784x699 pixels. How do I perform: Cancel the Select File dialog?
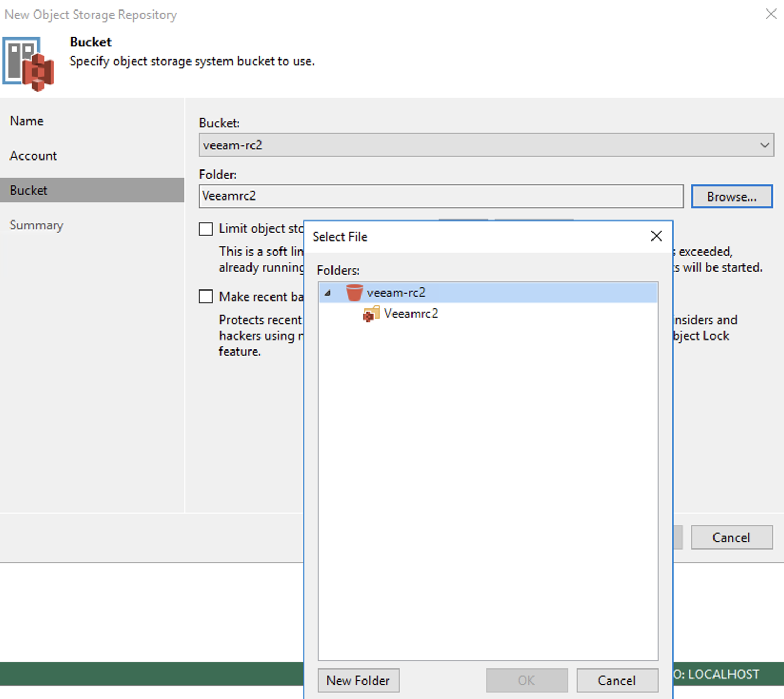click(x=617, y=681)
